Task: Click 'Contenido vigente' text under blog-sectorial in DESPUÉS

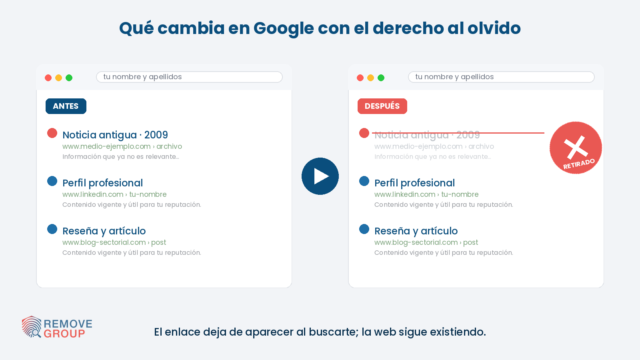Action: [444, 253]
